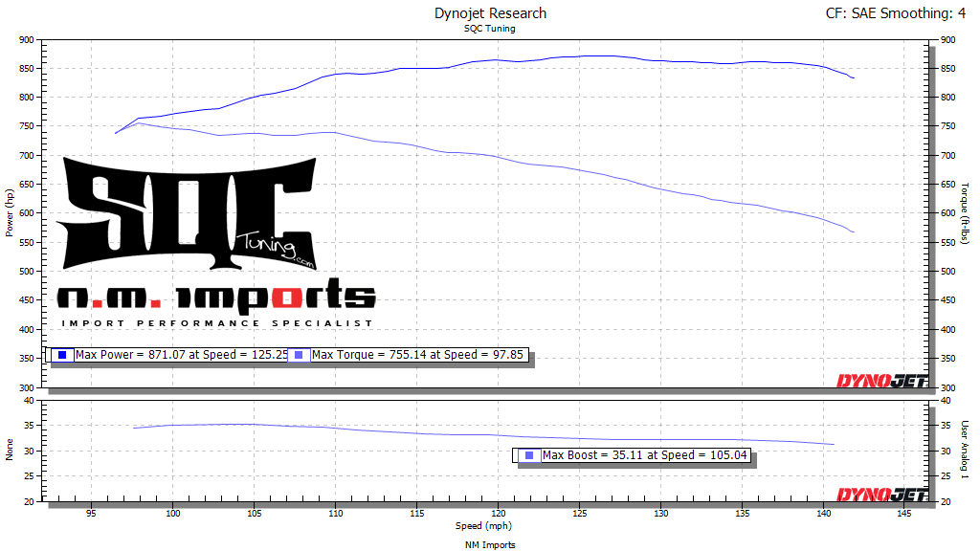
Task: Click the Import Performance Specialist tagline
Action: click(x=217, y=323)
